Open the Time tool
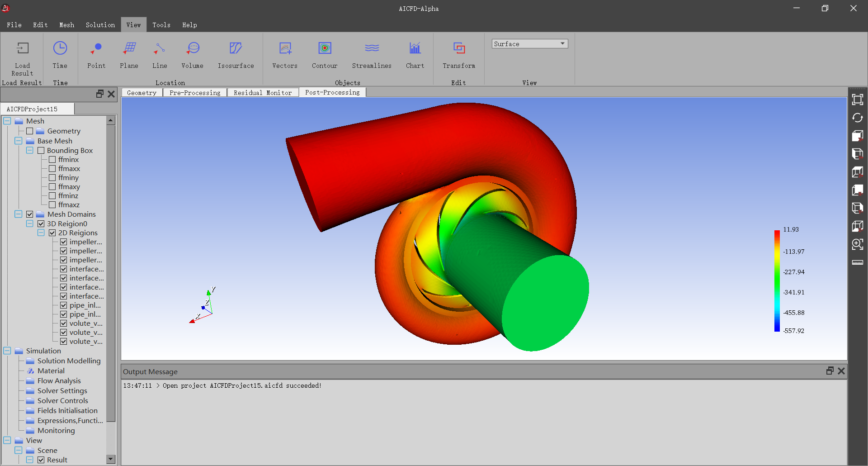 [x=60, y=48]
